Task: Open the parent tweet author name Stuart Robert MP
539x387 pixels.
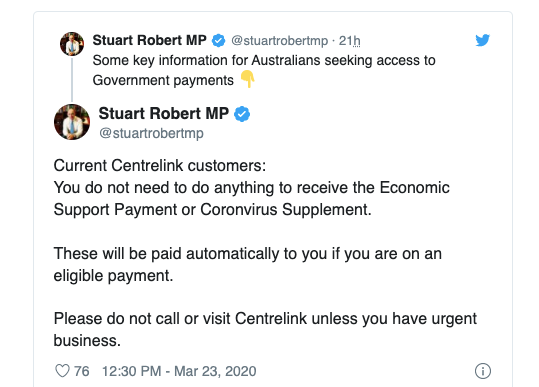Action: pos(149,40)
